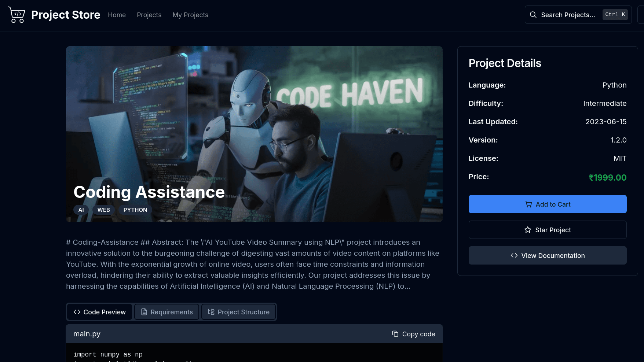Open View Documentation
644x362 pixels.
547,255
